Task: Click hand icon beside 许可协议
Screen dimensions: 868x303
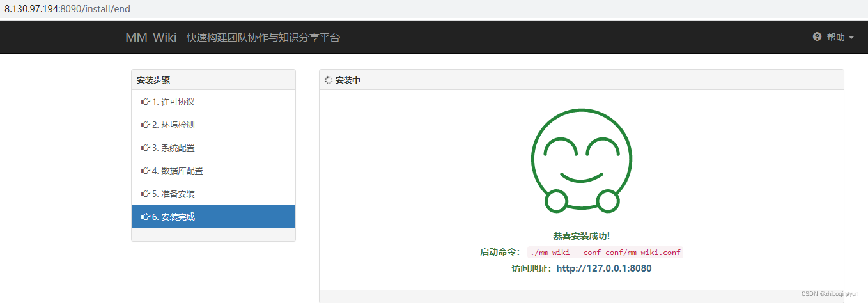Action: click(x=145, y=102)
